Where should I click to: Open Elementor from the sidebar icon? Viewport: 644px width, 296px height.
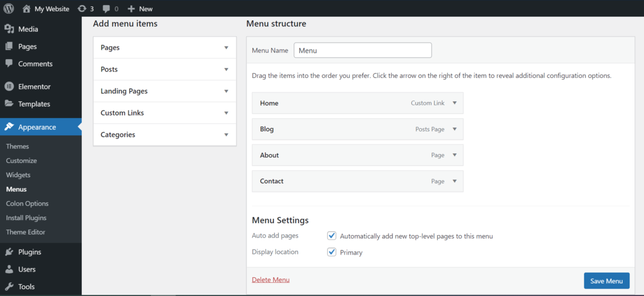[9, 87]
